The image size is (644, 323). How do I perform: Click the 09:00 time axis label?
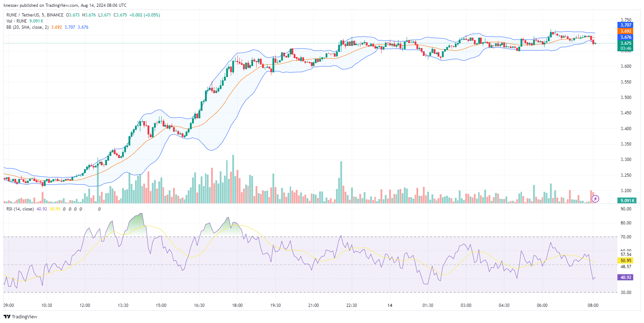[x=9, y=305]
